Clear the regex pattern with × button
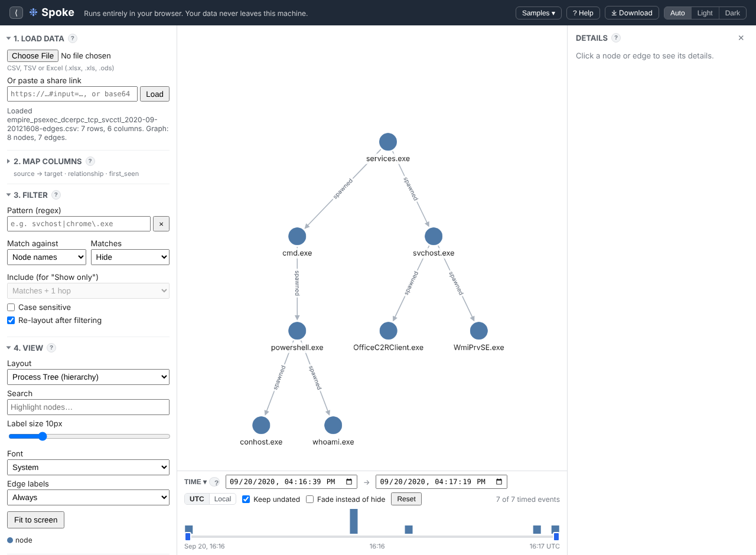Viewport: 756px width, 555px height. point(161,224)
